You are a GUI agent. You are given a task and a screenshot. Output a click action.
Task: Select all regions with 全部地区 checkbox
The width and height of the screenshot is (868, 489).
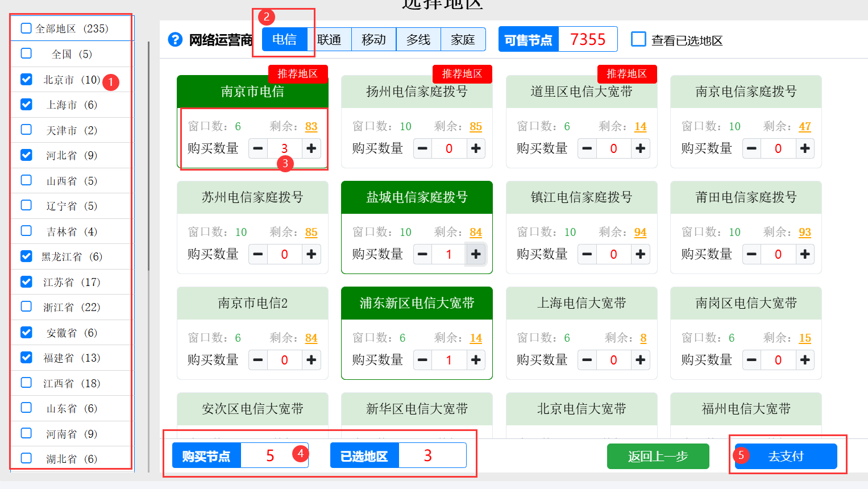26,28
